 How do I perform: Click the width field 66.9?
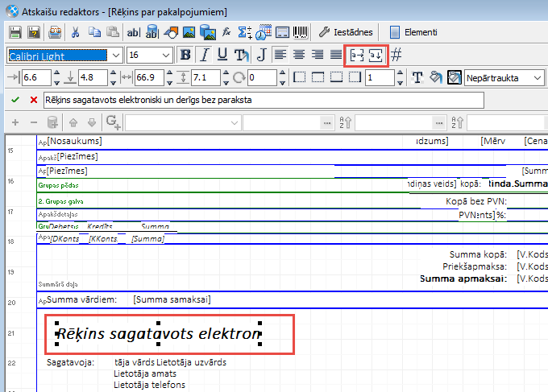[x=149, y=77]
